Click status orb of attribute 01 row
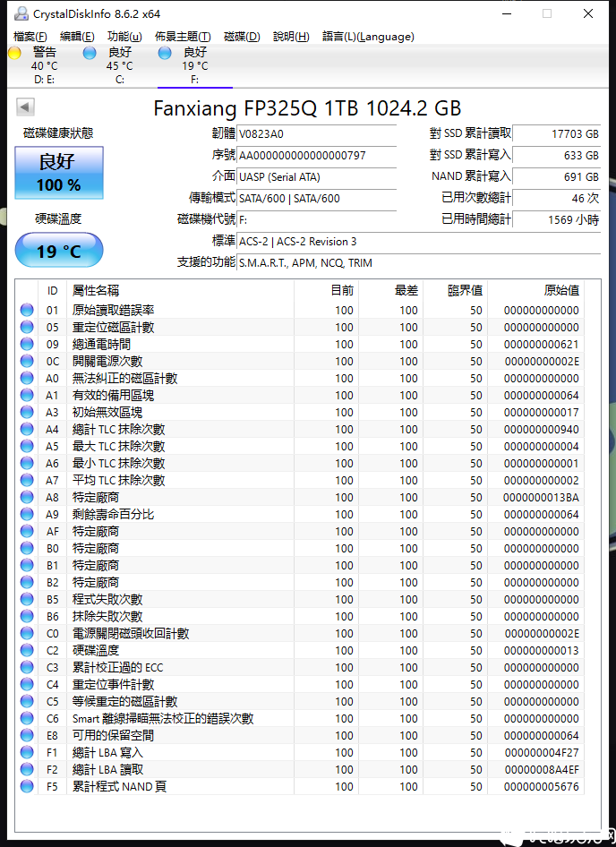Screen dimensions: 616x847 click(x=27, y=310)
